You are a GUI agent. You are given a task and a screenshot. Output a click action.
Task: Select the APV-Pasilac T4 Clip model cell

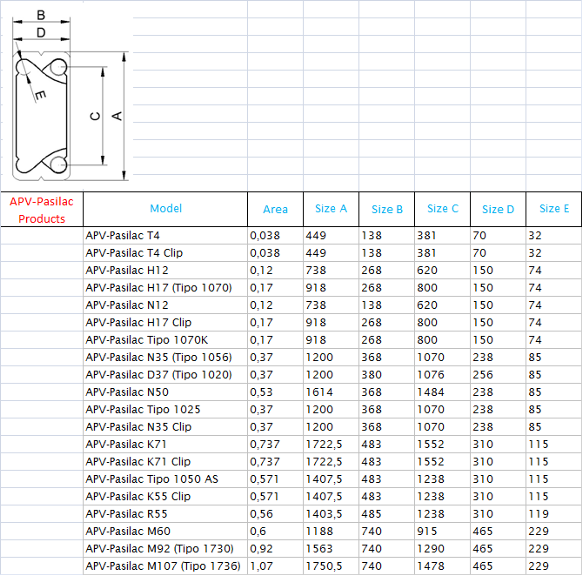pyautogui.click(x=166, y=253)
